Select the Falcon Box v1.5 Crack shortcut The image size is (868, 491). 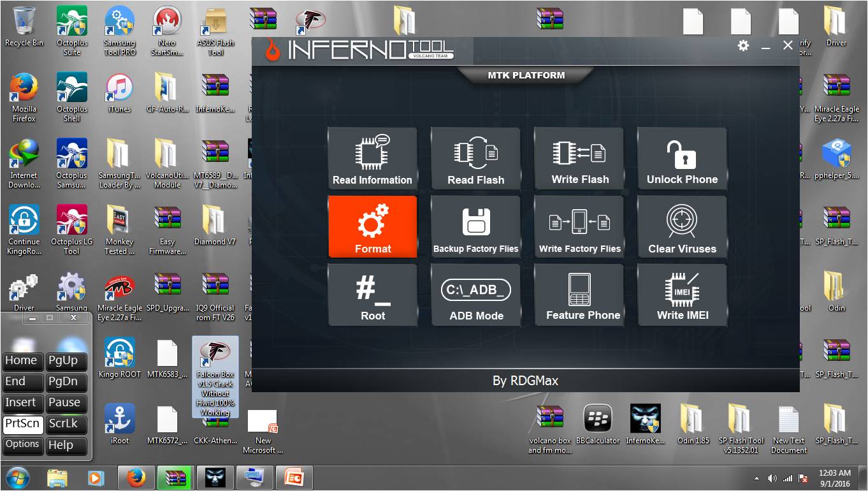click(215, 377)
